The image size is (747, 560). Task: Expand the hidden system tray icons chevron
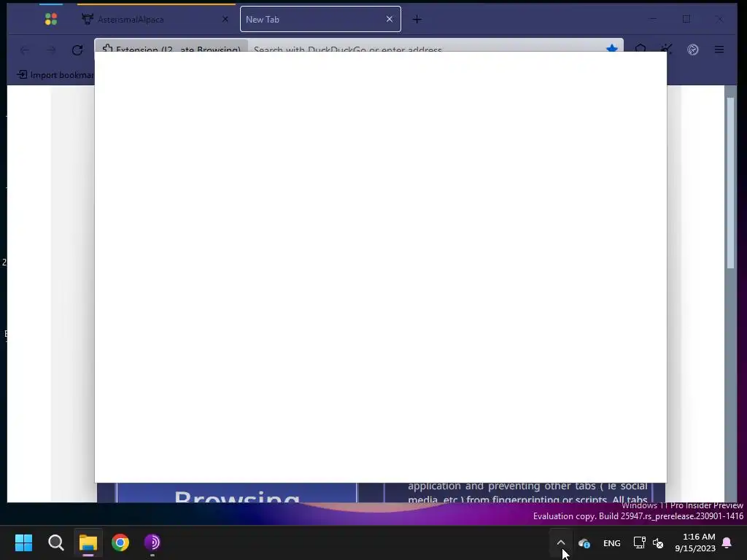coord(561,542)
